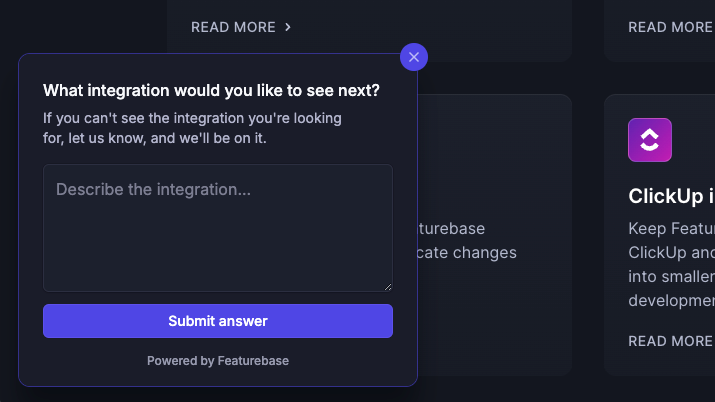Select the ClickUp integration card title
The width and height of the screenshot is (715, 402).
pos(671,196)
